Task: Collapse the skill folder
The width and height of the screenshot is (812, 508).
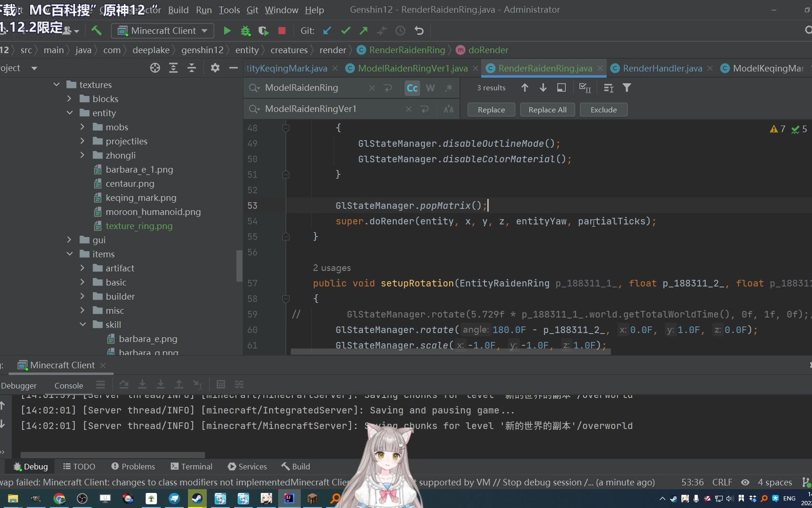Action: 83,325
